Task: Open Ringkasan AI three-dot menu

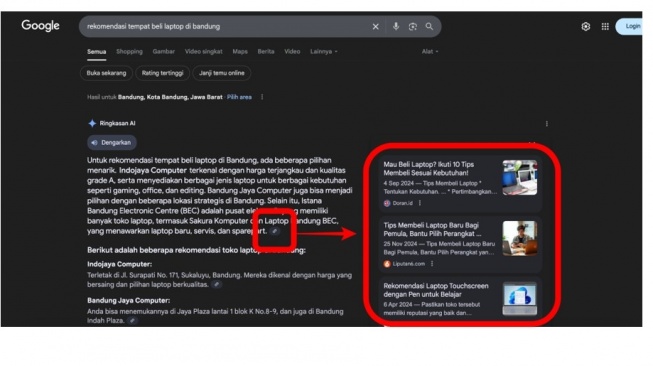Action: coord(546,124)
